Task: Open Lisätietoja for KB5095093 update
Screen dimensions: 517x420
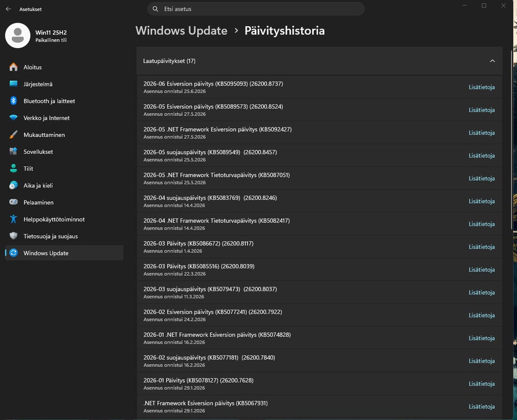Action: (x=481, y=87)
